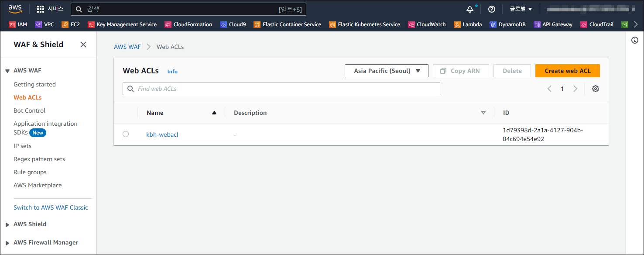Focus the top 검색 search box

pyautogui.click(x=188, y=9)
